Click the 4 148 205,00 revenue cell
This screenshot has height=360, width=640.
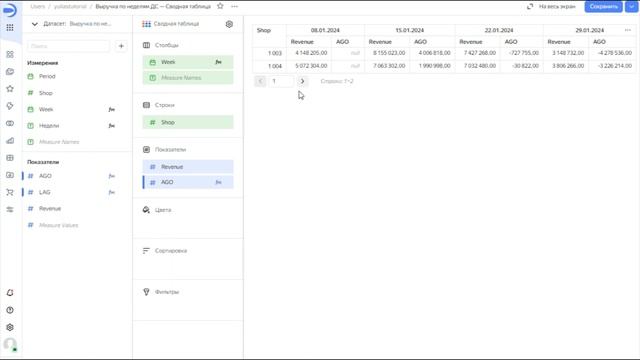[309, 53]
